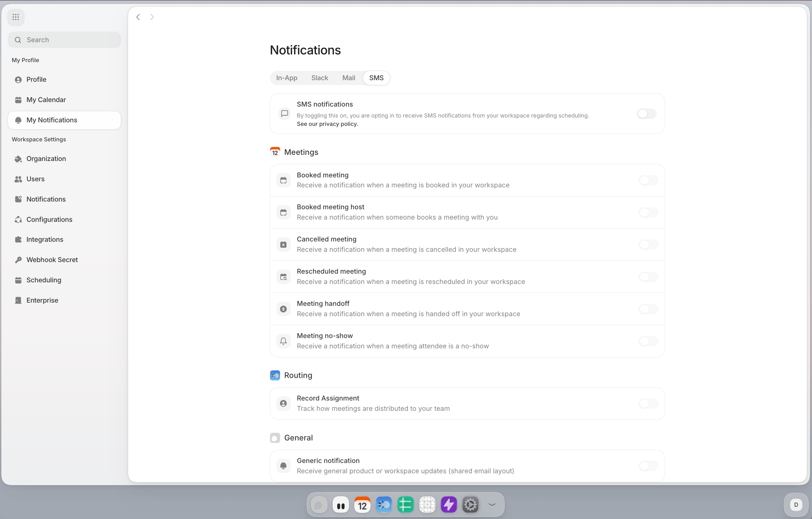
Task: Open the white globe grid app in dock
Action: coord(427,505)
